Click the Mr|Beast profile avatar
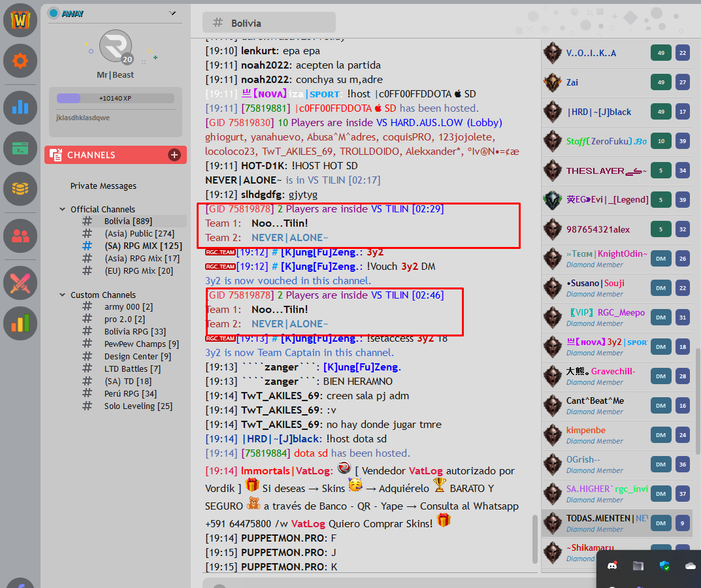 pos(116,46)
